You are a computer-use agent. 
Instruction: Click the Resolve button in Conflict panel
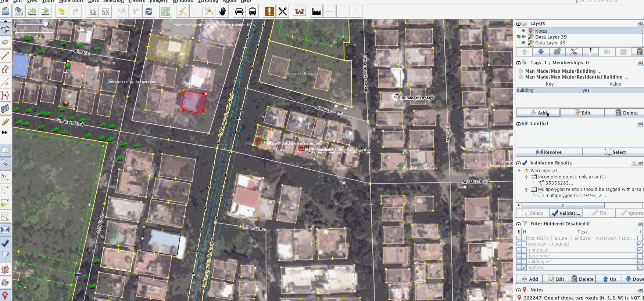pyautogui.click(x=549, y=152)
